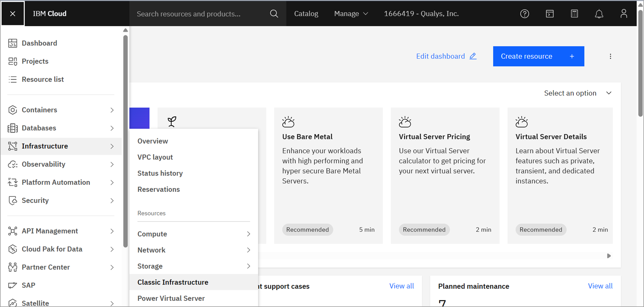The width and height of the screenshot is (644, 307).
Task: Open VPC layout menu item
Action: click(x=155, y=157)
